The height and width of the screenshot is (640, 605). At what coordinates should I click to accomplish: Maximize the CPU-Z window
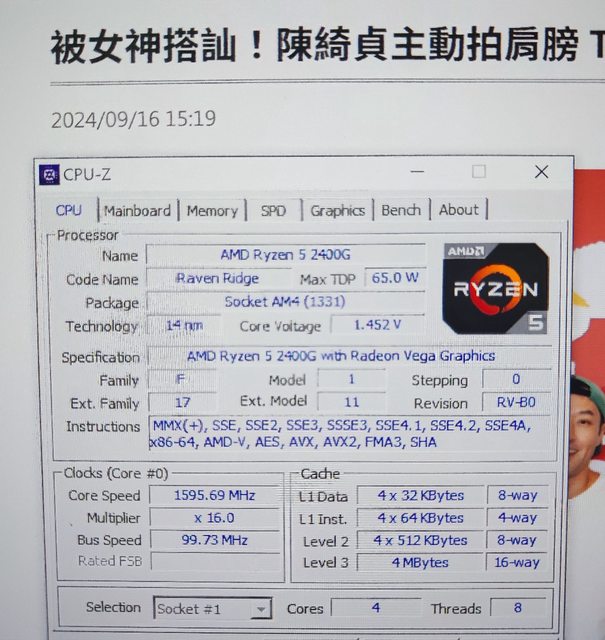(479, 172)
